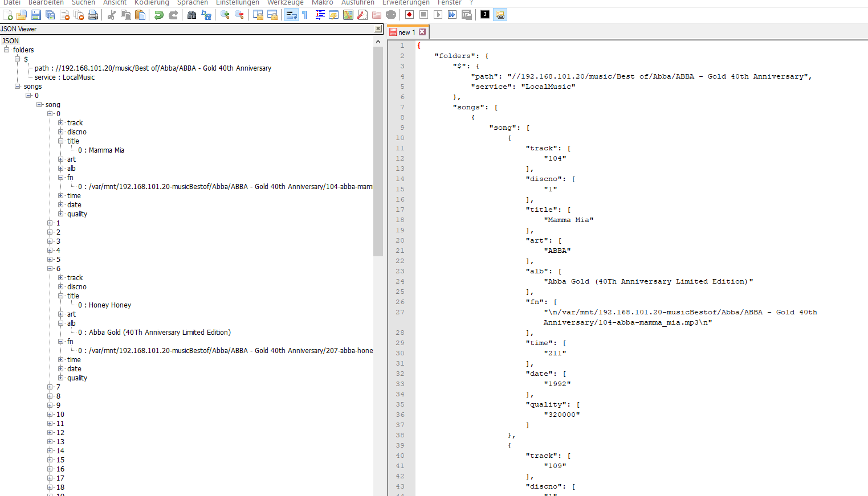Zoom in the editor view
Image resolution: width=868 pixels, height=496 pixels.
tap(225, 15)
